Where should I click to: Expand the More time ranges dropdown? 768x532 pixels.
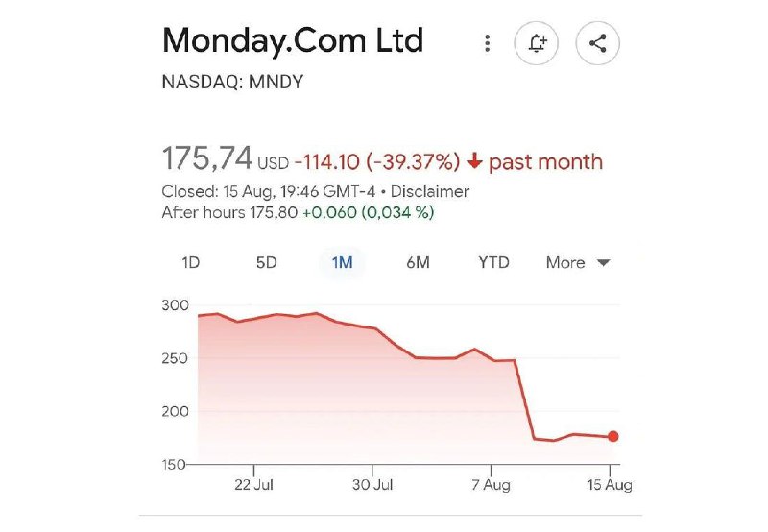[x=578, y=262]
